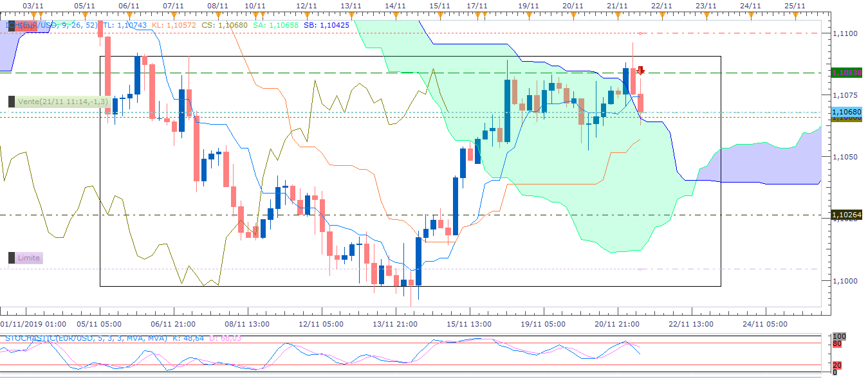Click the 13/11 21:00 time axis label
The image size is (868, 378).
tap(395, 324)
